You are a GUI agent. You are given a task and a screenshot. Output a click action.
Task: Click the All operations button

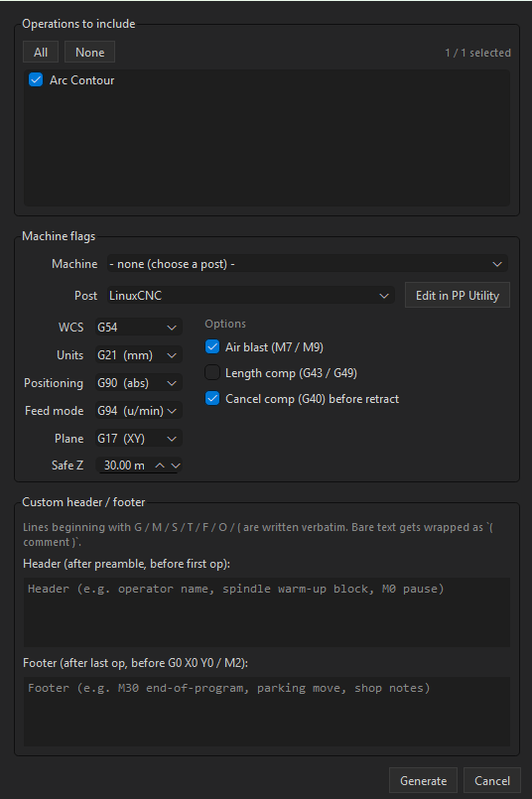(x=41, y=52)
